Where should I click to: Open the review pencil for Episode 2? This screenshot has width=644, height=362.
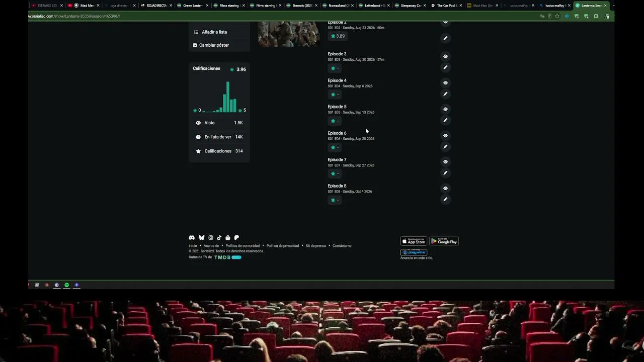coord(445,38)
